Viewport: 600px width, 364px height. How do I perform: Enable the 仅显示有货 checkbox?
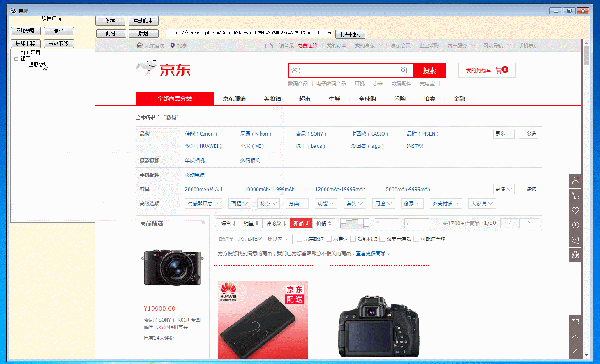tap(382, 239)
